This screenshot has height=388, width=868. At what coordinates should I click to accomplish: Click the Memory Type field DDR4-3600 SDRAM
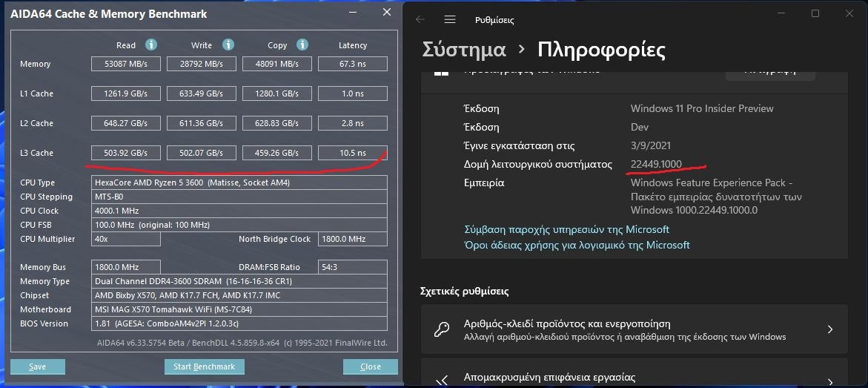point(239,282)
